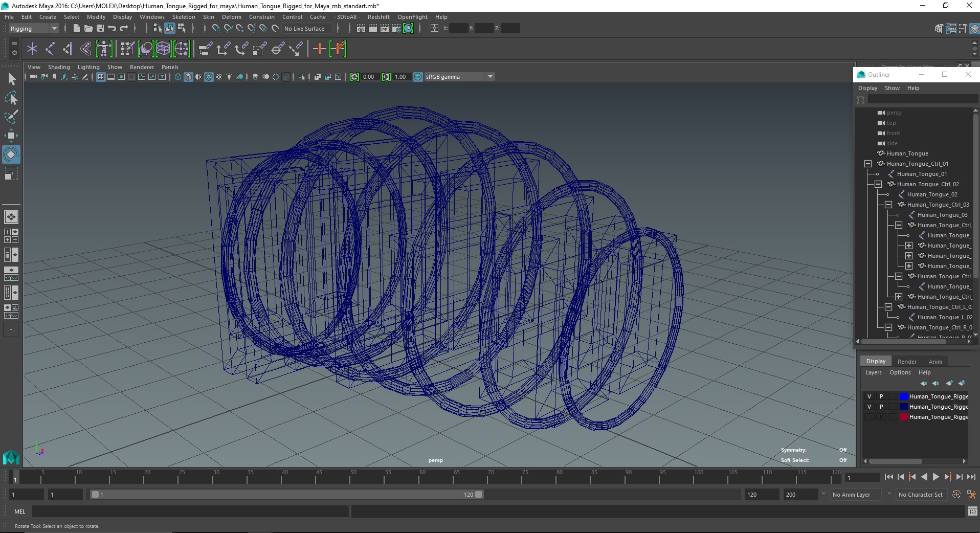Click the Undo arrow icon
Image resolution: width=980 pixels, height=533 pixels.
[112, 29]
